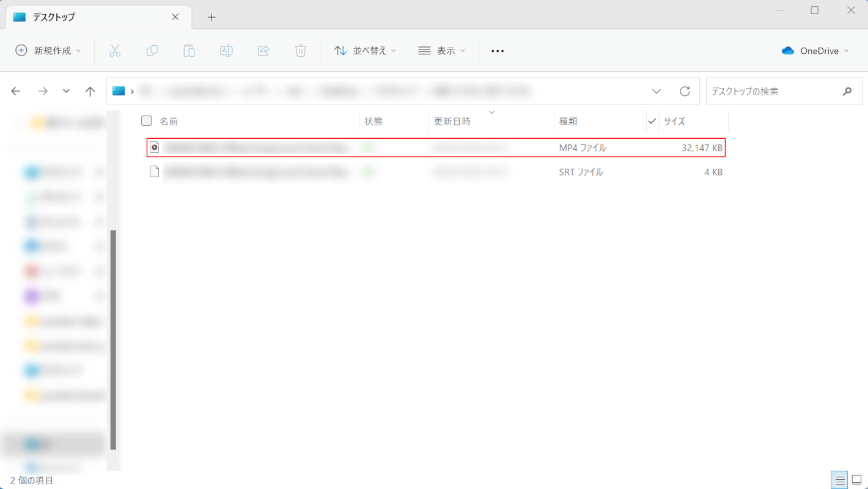
Task: Switch to large icons view in status bar
Action: pos(856,480)
